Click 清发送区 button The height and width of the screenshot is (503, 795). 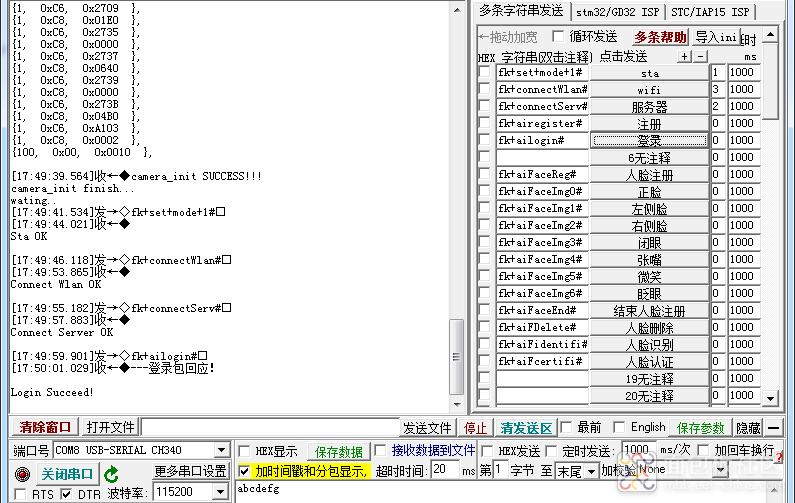pyautogui.click(x=526, y=428)
